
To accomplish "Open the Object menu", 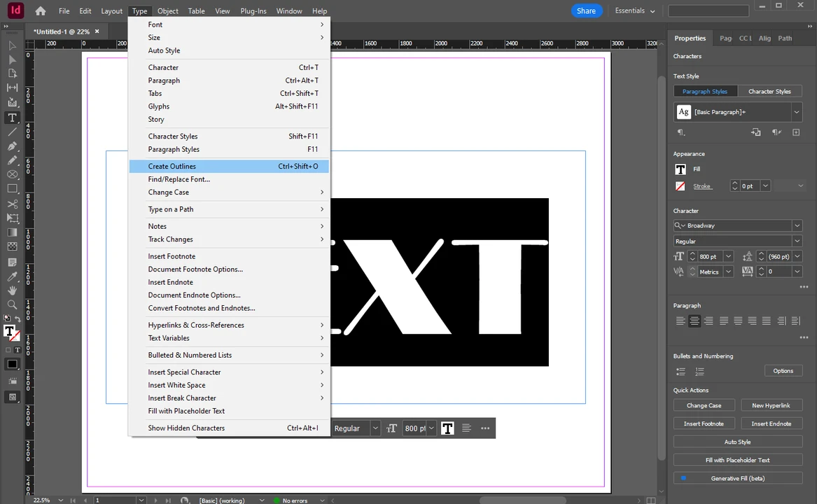I will (x=168, y=11).
